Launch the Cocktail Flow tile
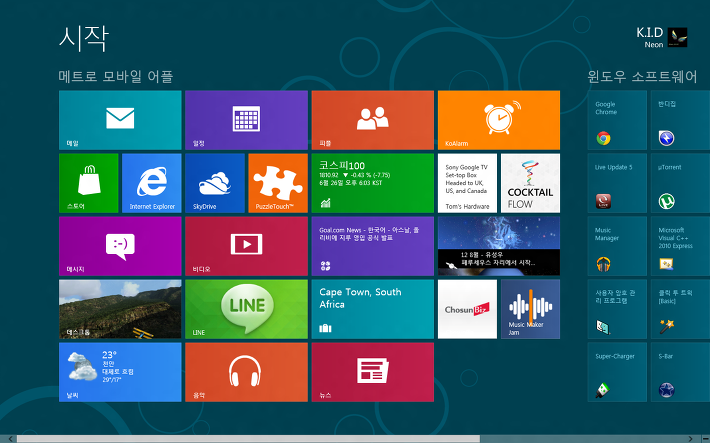Screen dimensions: 710x443 [x=530, y=183]
